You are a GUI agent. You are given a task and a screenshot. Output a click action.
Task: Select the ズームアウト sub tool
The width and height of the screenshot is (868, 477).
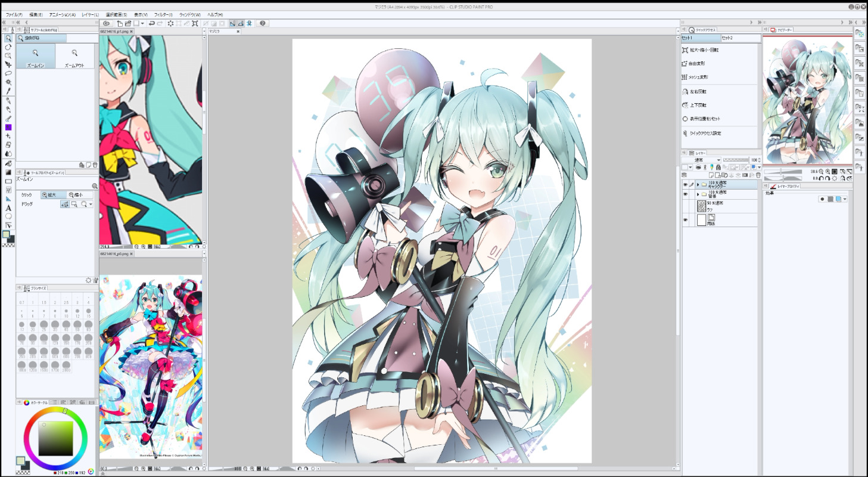[x=74, y=57]
